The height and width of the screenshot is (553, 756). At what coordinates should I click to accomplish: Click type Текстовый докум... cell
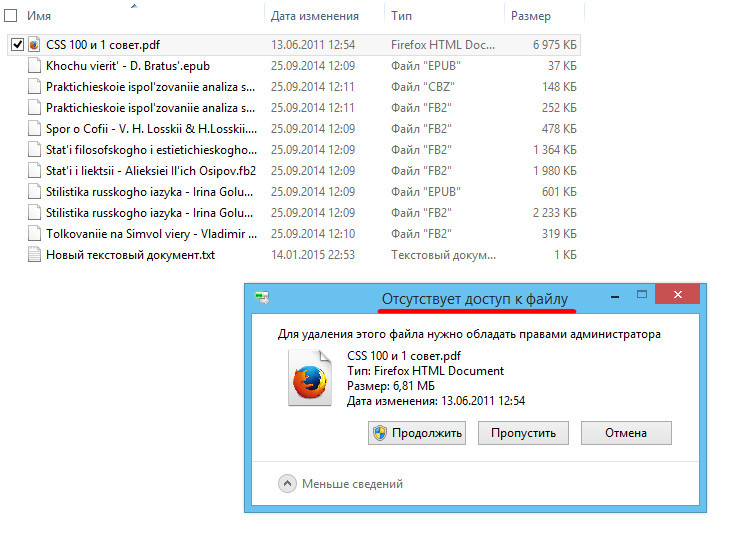443,255
